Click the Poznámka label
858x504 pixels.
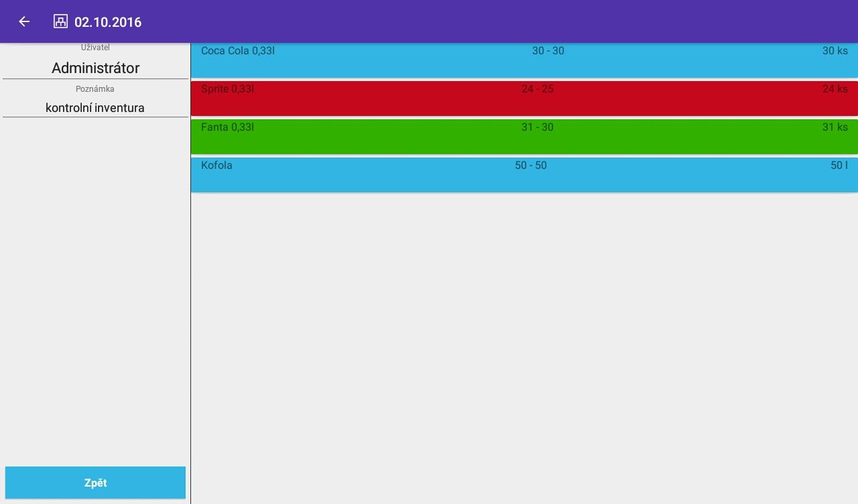(x=95, y=89)
